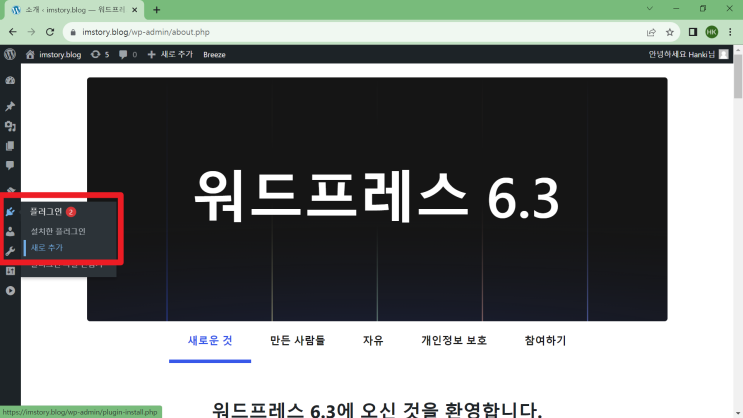View site lock icon information
743x418 pixels.
pos(73,32)
